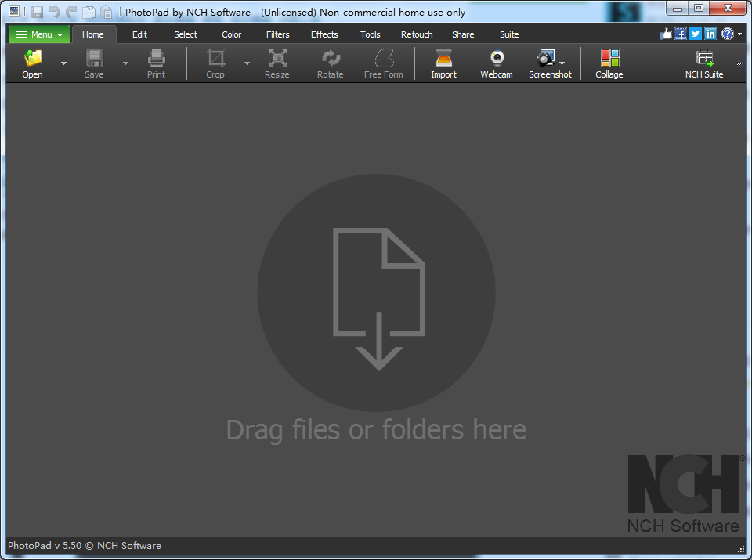
Task: Share via the LinkedIn icon
Action: coord(710,34)
